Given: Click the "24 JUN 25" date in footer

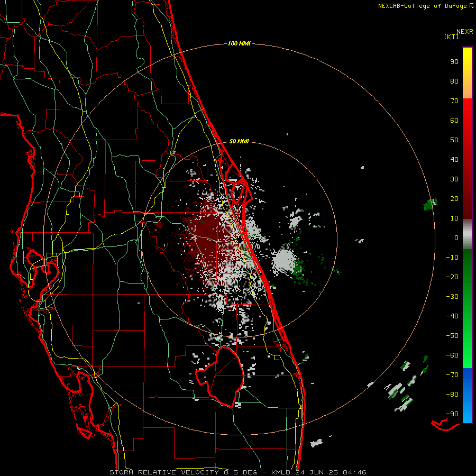Looking at the screenshot, I should 316,472.
